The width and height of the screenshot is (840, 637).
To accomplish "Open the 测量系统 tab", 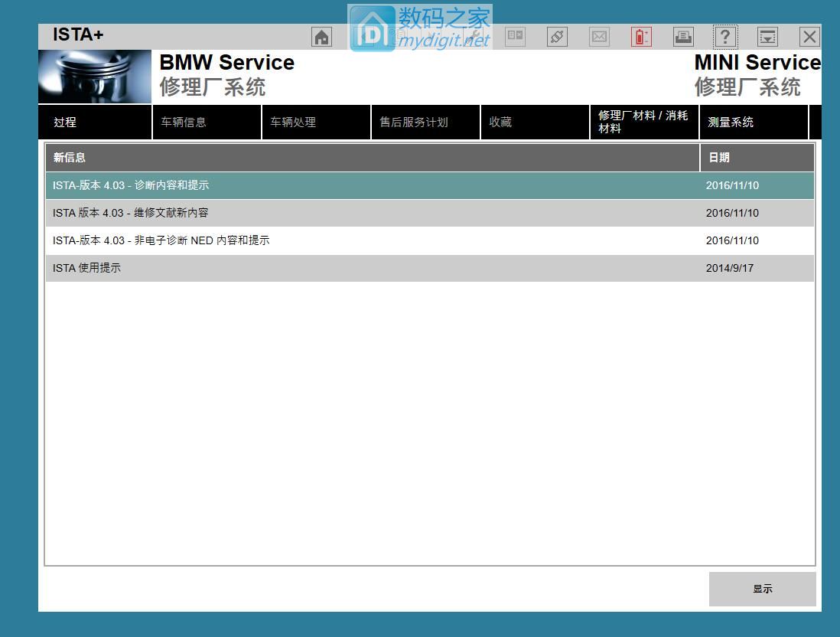I will (754, 122).
